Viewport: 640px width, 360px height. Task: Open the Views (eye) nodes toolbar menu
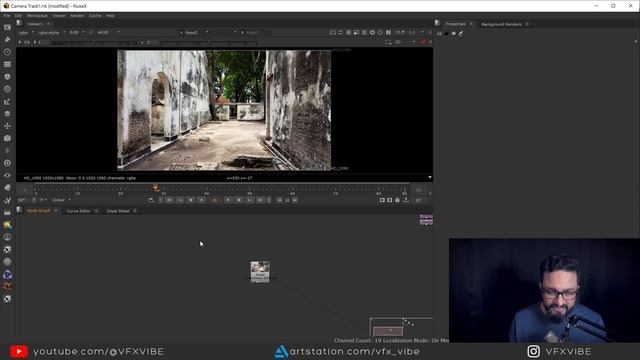pos(7,175)
